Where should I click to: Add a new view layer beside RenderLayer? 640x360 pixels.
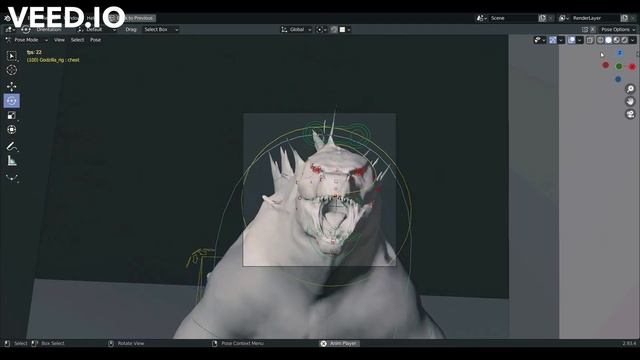pos(624,18)
